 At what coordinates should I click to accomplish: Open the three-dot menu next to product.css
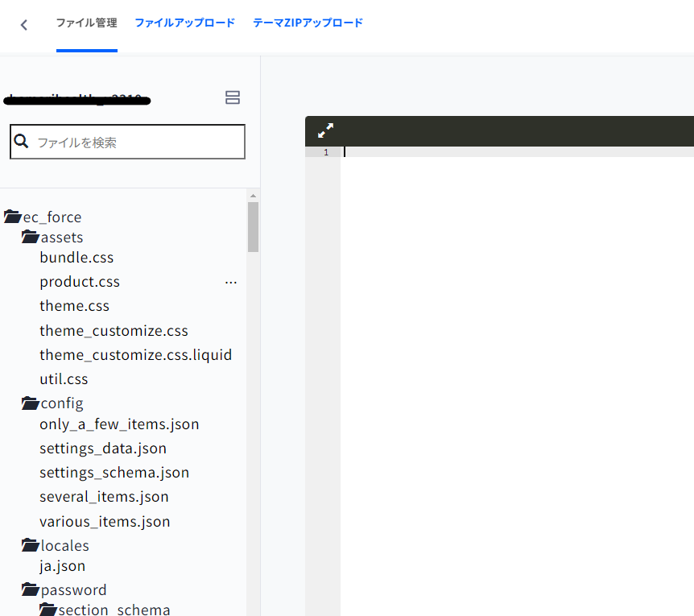(231, 283)
